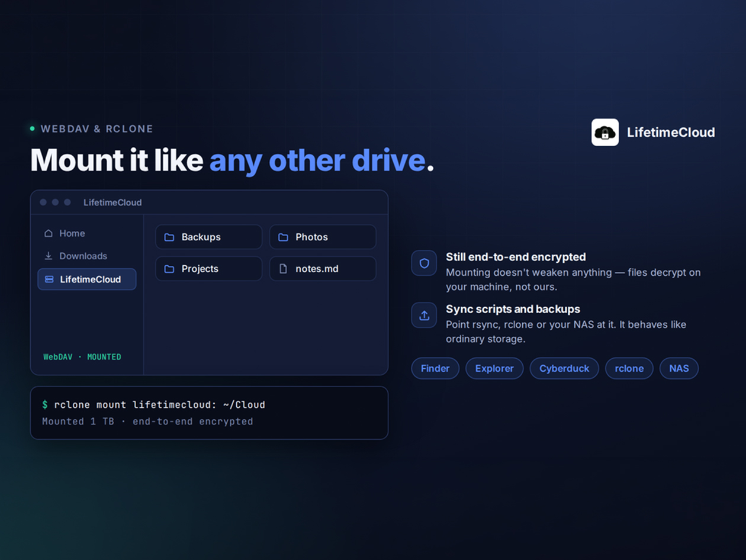Click the Projects folder icon
Image resolution: width=746 pixels, height=560 pixels.
(169, 269)
